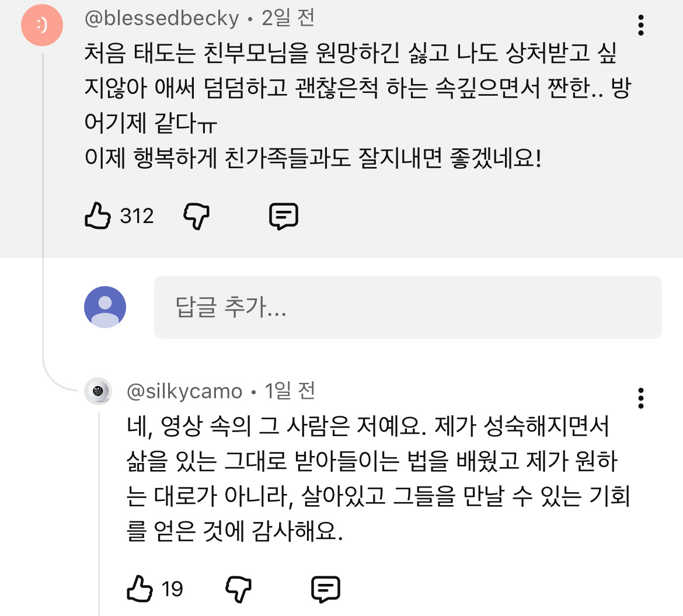Dislike @blessedbecky's comment
Image resolution: width=683 pixels, height=616 pixels.
pos(197,215)
